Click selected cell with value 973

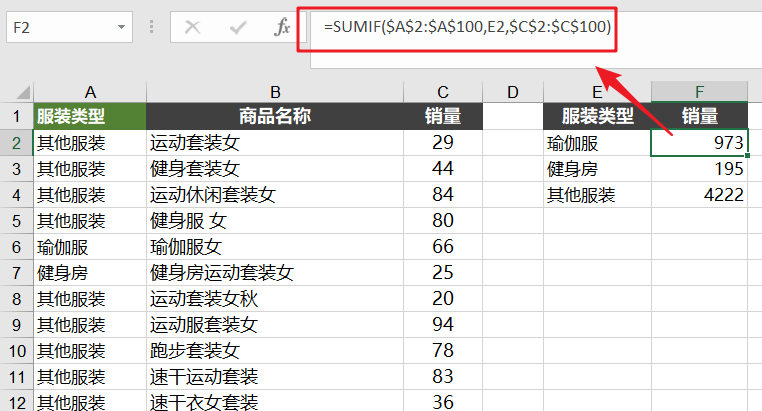(x=699, y=143)
